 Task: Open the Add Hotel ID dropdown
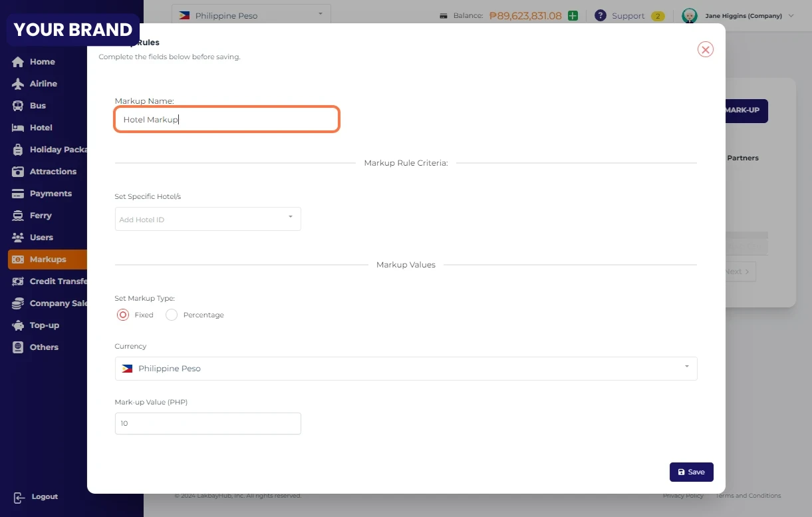point(207,219)
